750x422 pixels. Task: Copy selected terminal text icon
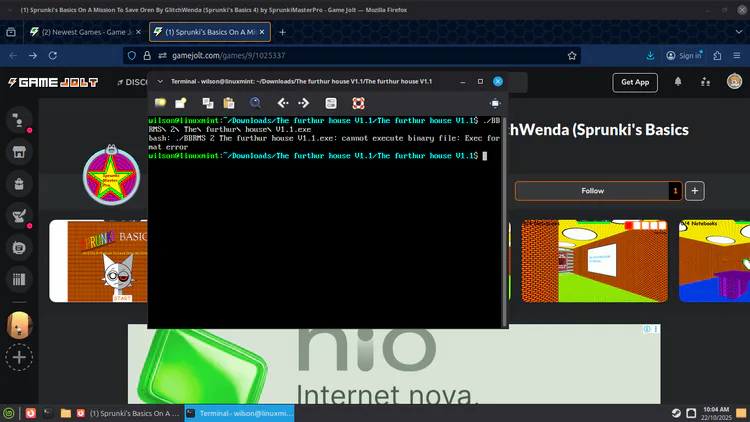click(208, 103)
